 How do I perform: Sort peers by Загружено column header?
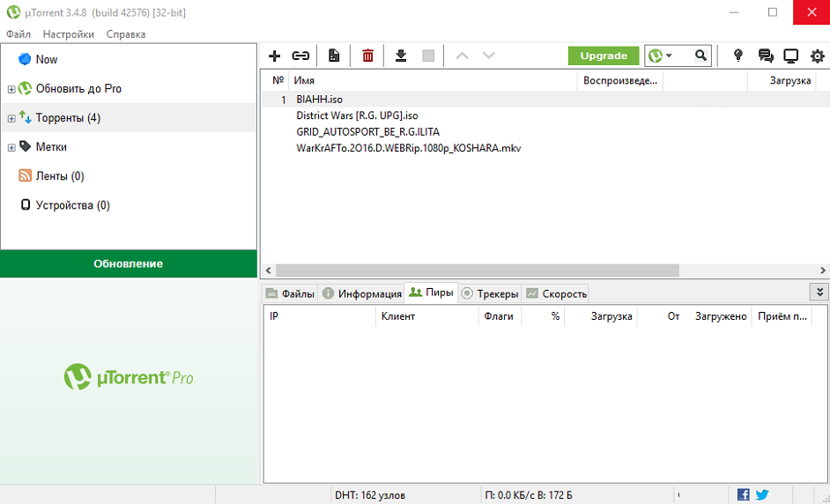point(721,316)
